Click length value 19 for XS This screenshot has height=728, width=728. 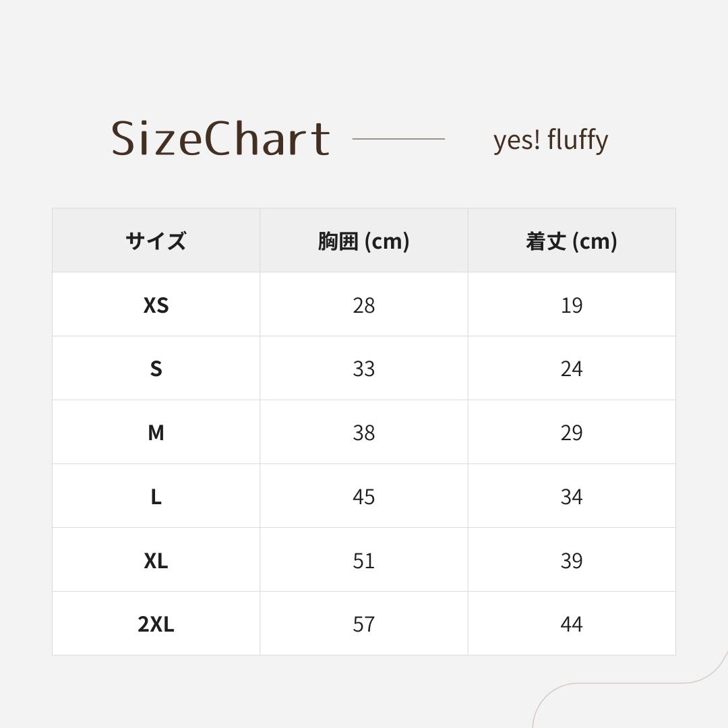pyautogui.click(x=571, y=305)
